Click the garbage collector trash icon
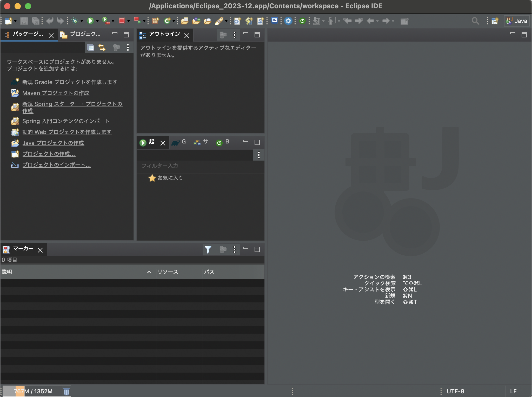 coord(66,391)
